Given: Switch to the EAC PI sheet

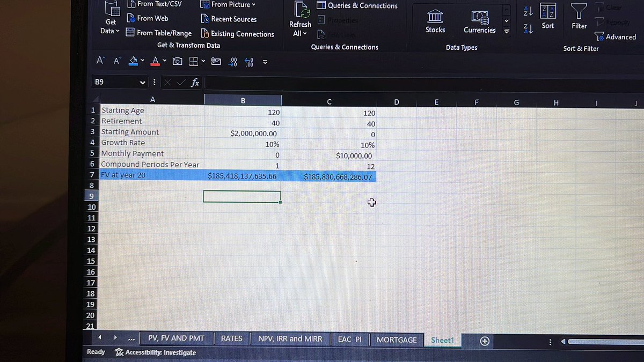Looking at the screenshot, I should pos(349,339).
